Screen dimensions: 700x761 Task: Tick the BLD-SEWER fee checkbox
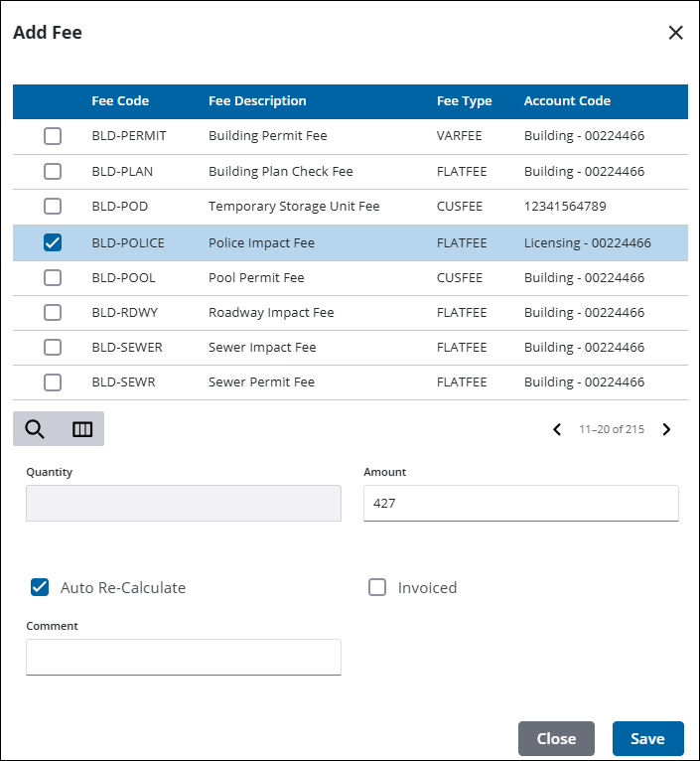coord(53,348)
